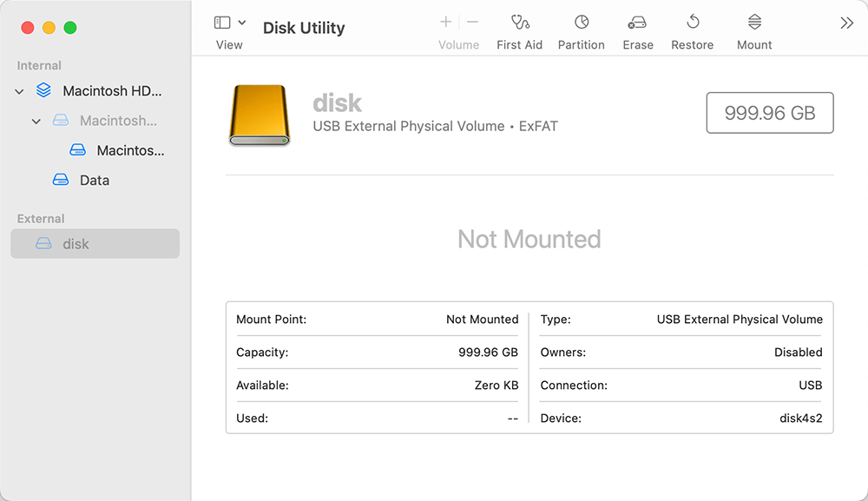Click the Not Mounted mount point value
Viewport: 868px width, 501px height.
[x=482, y=320]
